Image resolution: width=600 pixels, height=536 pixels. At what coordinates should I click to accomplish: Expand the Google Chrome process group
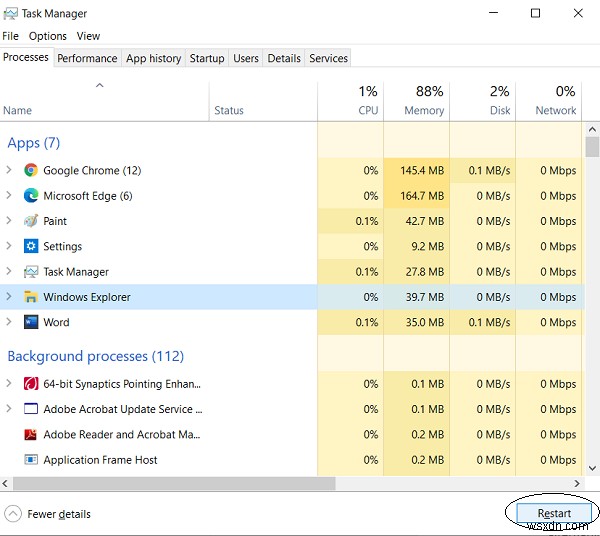point(9,170)
